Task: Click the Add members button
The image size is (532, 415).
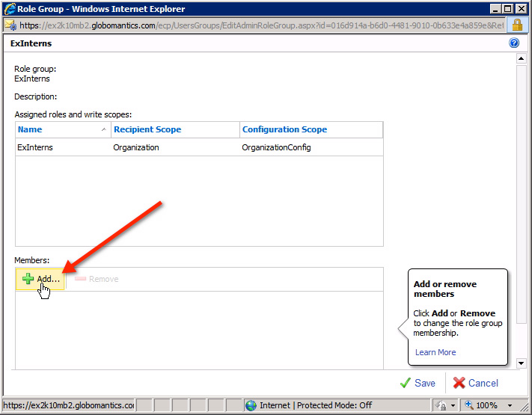Action: (40, 279)
